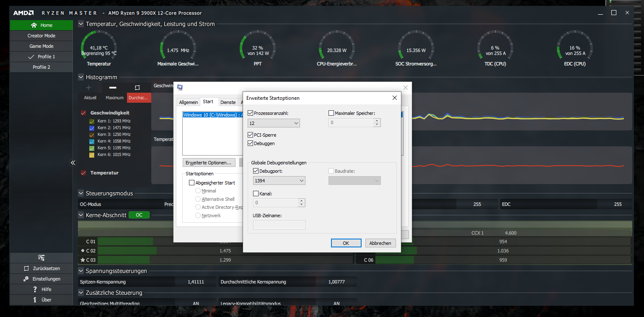The height and width of the screenshot is (317, 644).
Task: Switch to the Dienste tab
Action: tap(228, 102)
